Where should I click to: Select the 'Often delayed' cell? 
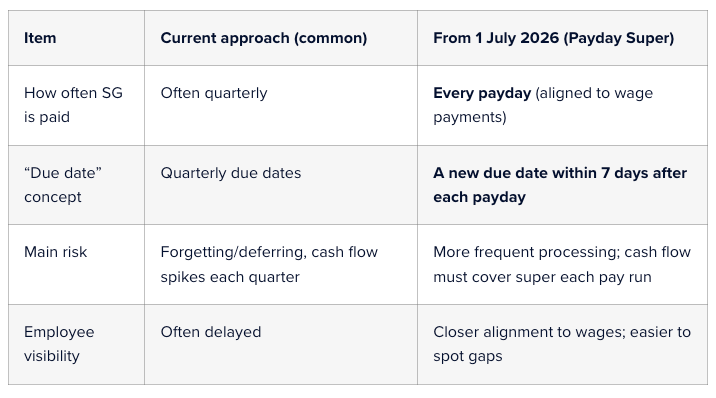(281, 344)
